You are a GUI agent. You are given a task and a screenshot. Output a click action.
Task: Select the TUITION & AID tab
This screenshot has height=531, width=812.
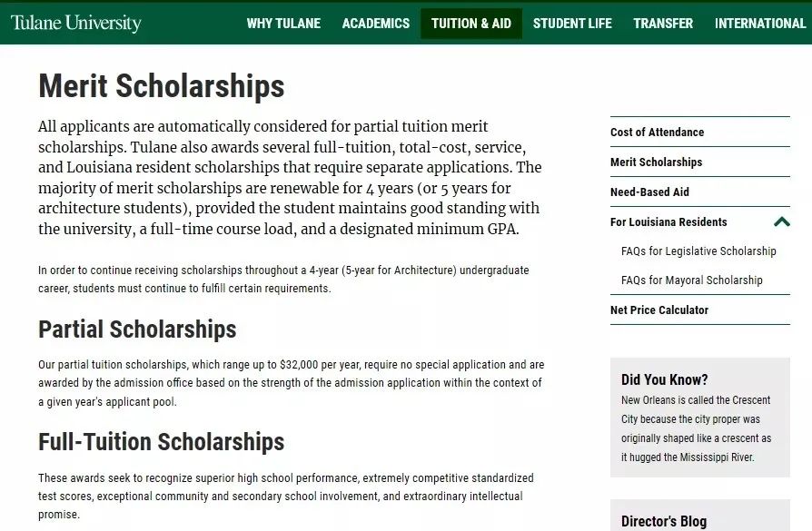(x=470, y=24)
